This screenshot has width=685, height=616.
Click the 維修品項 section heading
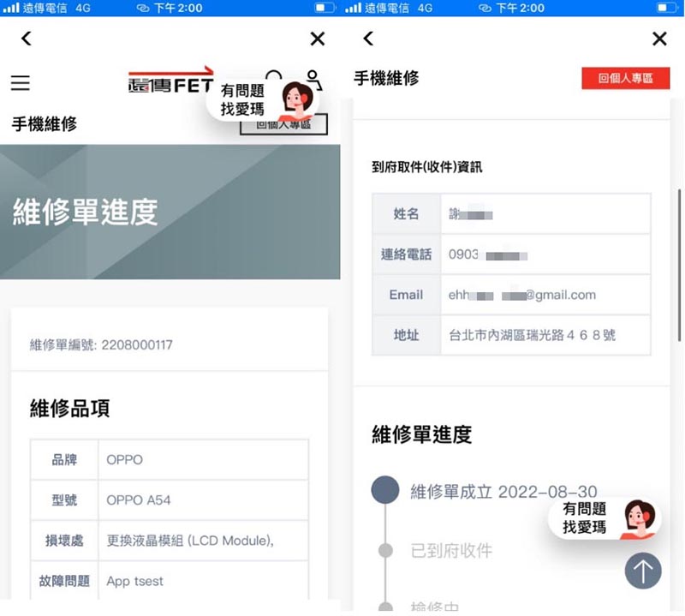point(69,409)
